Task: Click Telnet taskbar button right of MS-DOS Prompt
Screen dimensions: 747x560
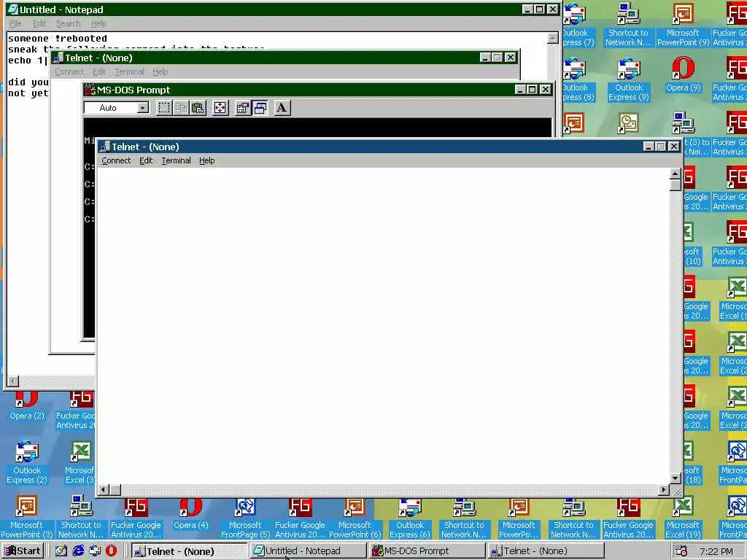Action: coord(546,551)
